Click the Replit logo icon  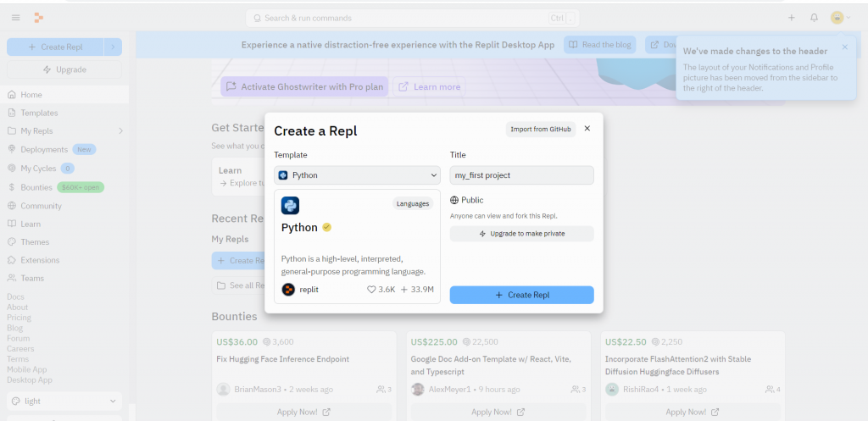[39, 18]
